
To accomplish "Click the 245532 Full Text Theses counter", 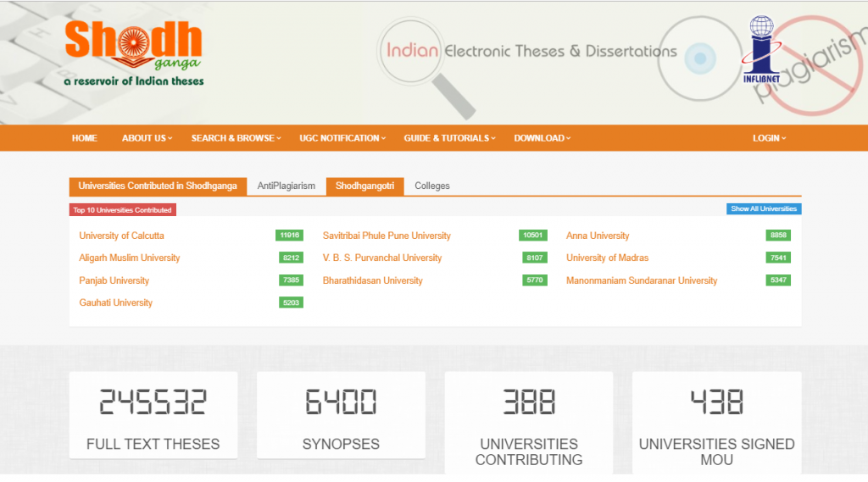I will [x=153, y=402].
